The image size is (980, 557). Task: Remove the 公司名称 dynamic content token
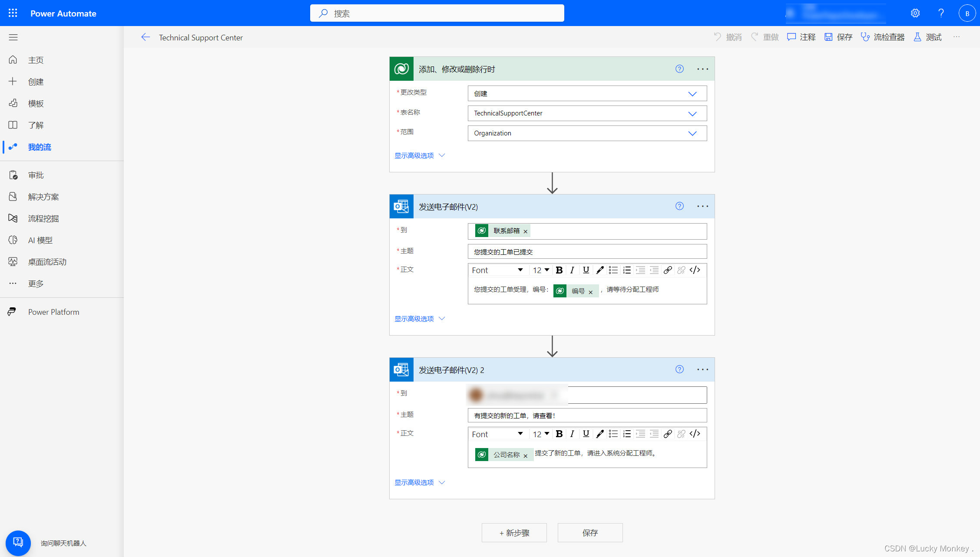coord(525,455)
